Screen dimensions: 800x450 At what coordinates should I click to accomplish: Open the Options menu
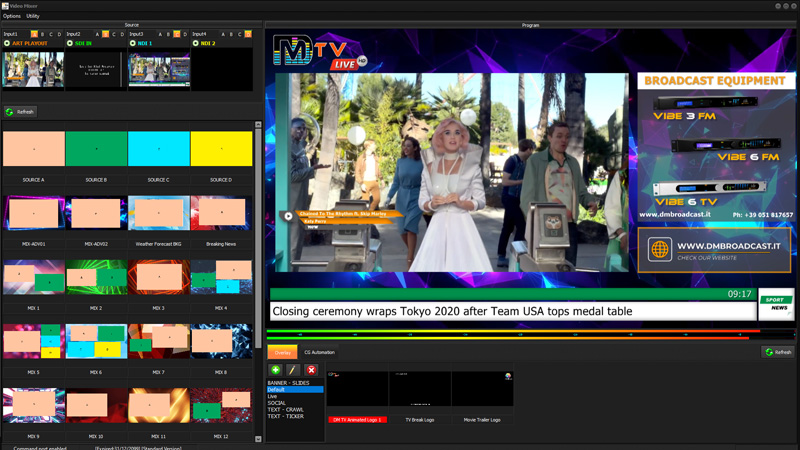tap(12, 16)
